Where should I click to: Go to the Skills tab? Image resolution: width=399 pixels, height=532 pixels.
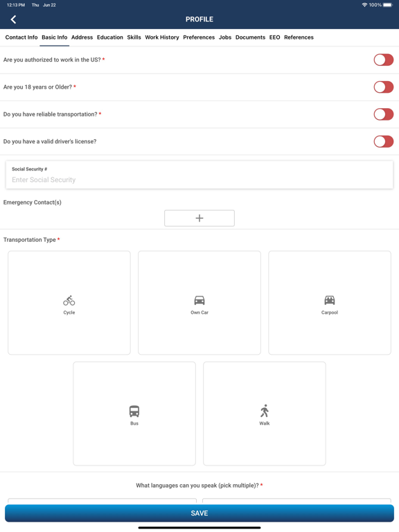[134, 37]
